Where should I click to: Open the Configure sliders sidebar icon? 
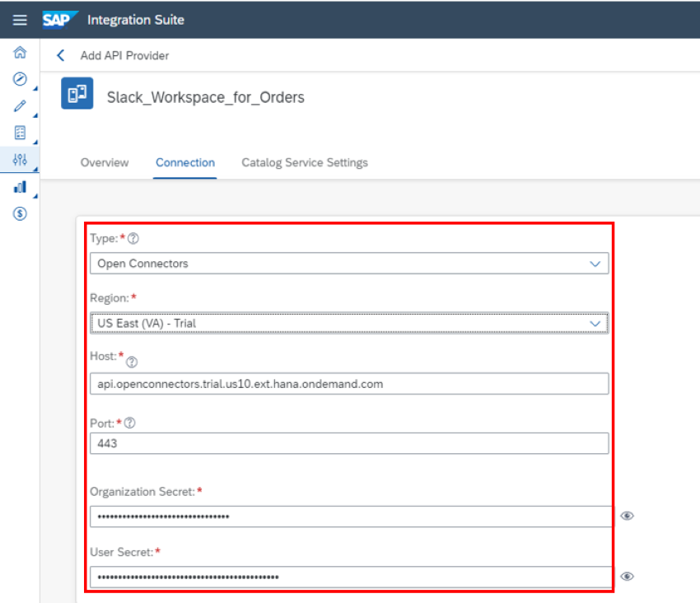(20, 160)
